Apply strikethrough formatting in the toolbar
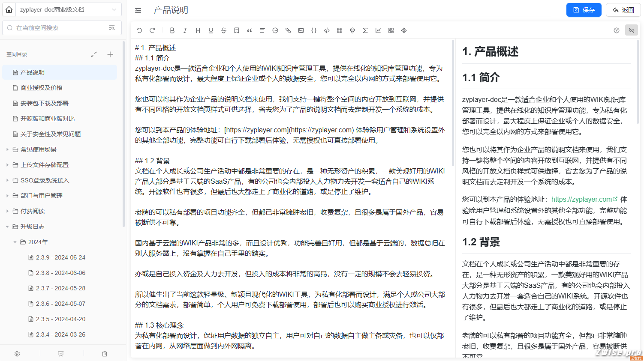644x361 pixels. [x=224, y=30]
